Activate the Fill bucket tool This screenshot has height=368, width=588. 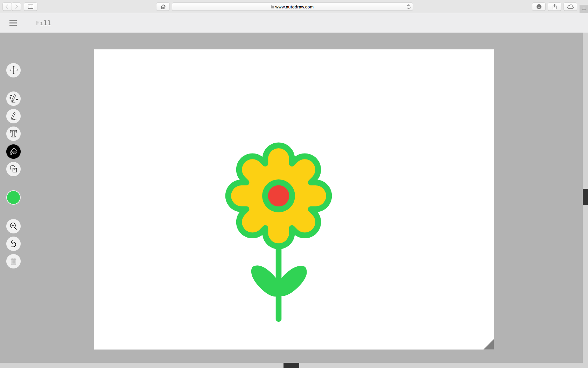(13, 151)
